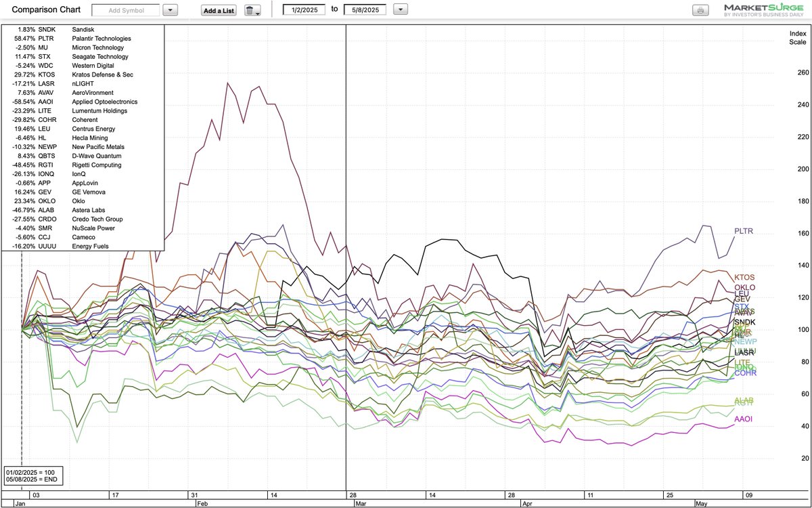
Task: Select the OKLO Oklo legend row
Action: click(x=82, y=201)
